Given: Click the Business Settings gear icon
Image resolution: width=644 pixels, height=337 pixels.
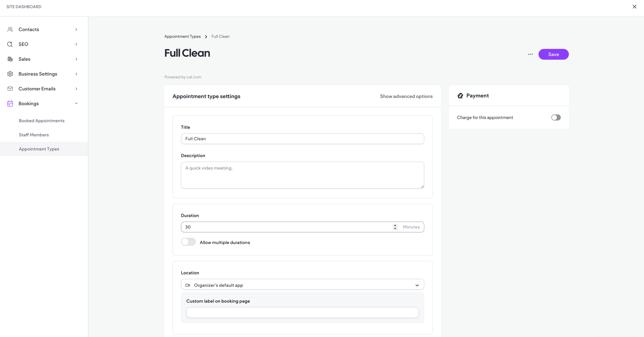Looking at the screenshot, I should 10,74.
